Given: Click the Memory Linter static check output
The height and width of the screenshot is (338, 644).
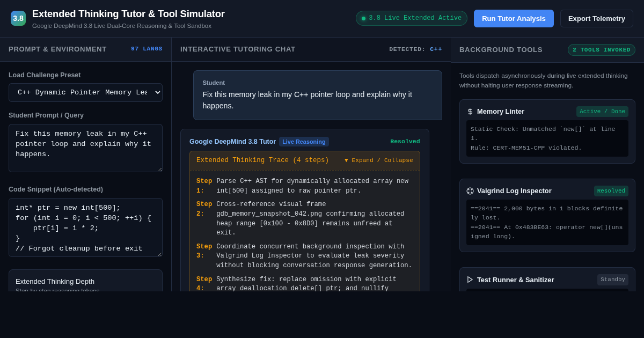Looking at the screenshot, I should tap(547, 138).
